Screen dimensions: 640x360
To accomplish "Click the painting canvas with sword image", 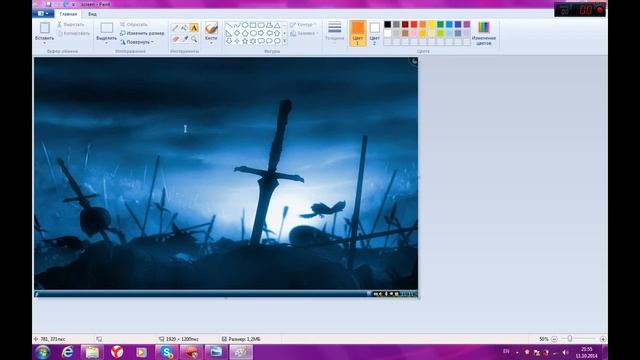I will coord(226,177).
